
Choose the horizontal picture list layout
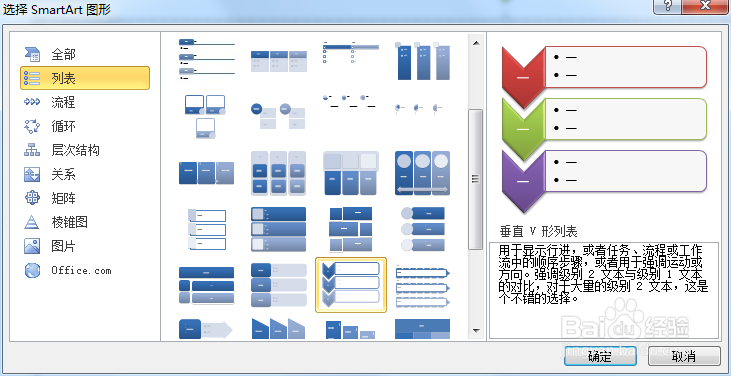351,173
